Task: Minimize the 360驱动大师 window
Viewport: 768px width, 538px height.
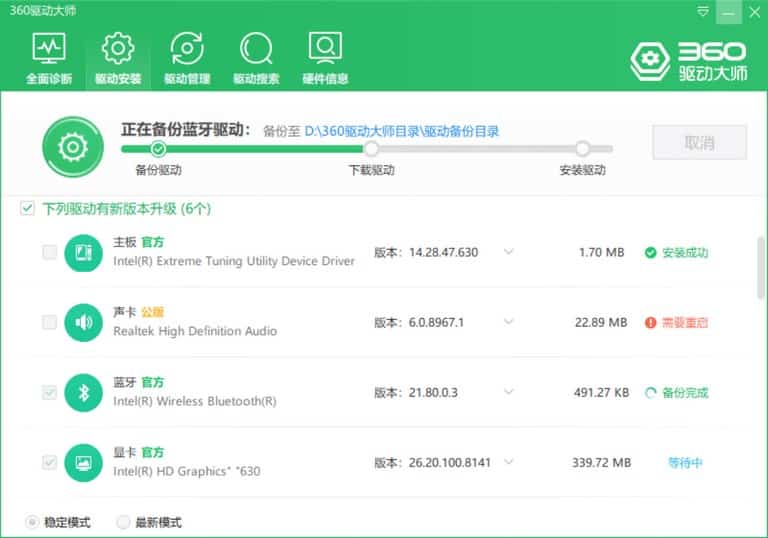Action: [728, 12]
